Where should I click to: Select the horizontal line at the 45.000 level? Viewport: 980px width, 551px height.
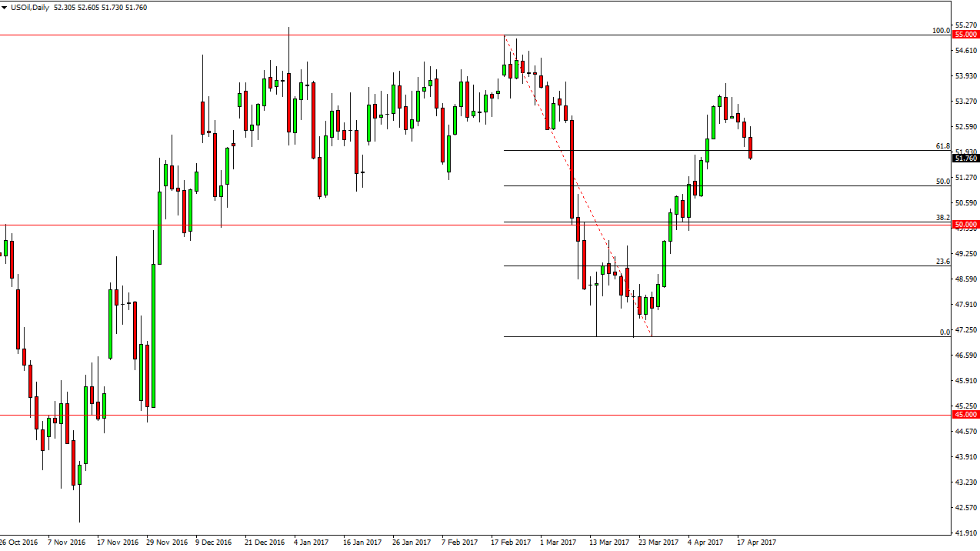tap(475, 416)
